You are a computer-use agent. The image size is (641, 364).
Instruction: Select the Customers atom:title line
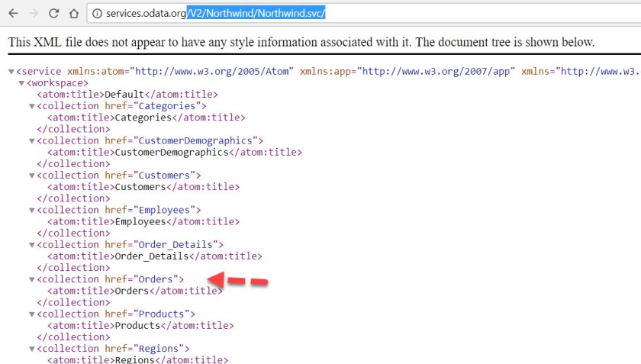click(x=143, y=187)
